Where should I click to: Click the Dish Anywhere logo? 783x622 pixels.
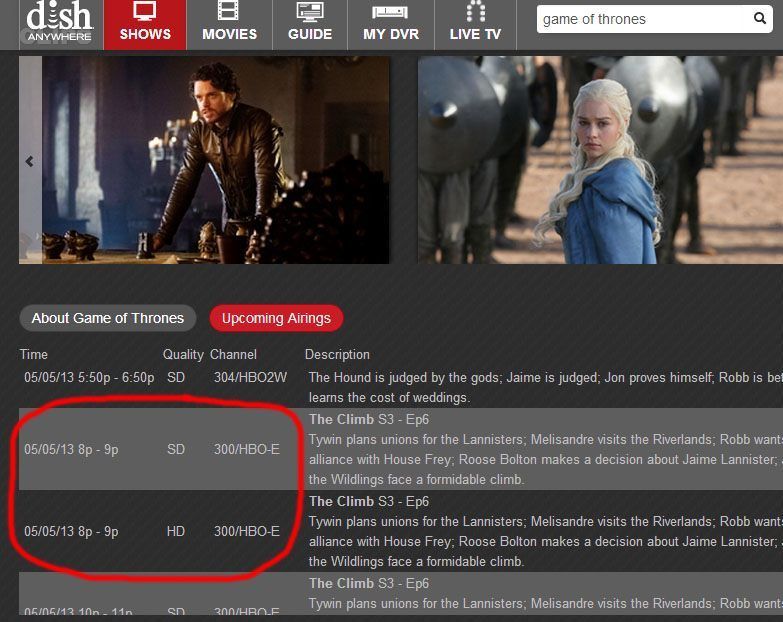59,22
